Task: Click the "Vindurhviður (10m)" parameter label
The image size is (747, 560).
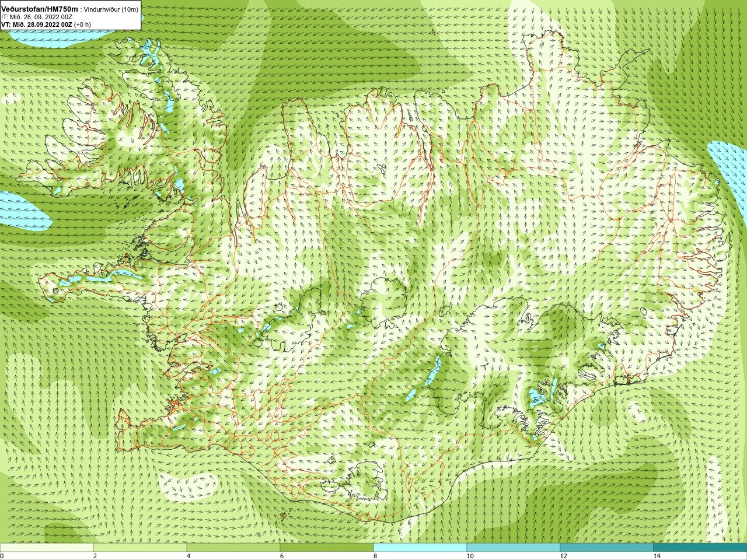Action: [x=111, y=9]
